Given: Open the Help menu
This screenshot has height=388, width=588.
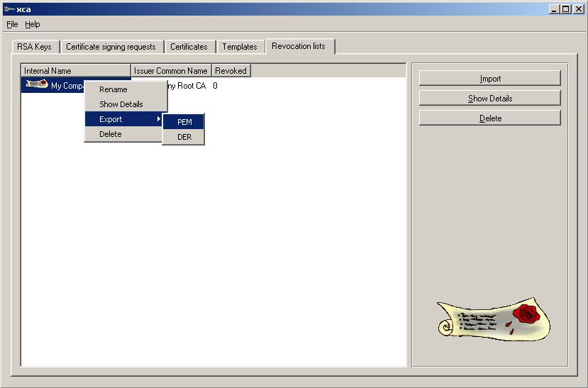Looking at the screenshot, I should 33,24.
